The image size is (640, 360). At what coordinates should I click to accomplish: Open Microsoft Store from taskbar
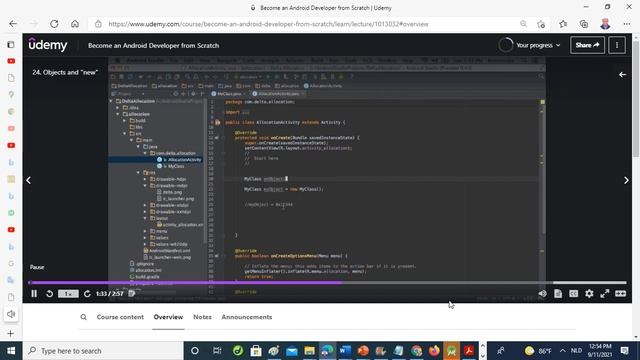256,351
